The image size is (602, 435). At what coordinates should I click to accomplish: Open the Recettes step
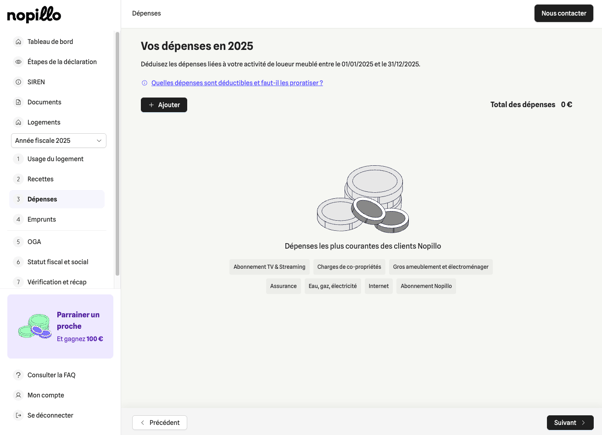pos(40,179)
